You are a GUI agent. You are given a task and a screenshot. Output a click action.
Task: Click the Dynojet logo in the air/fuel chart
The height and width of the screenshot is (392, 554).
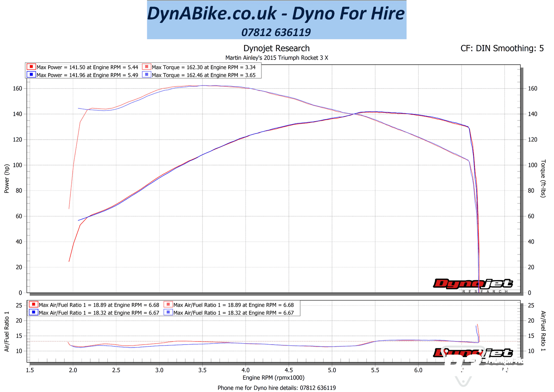(x=473, y=353)
